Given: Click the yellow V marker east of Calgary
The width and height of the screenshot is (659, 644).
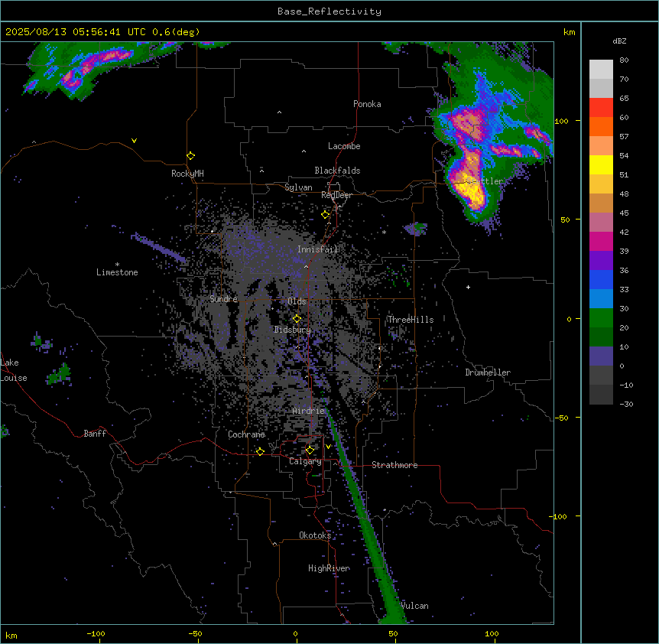Looking at the screenshot, I should 328,447.
